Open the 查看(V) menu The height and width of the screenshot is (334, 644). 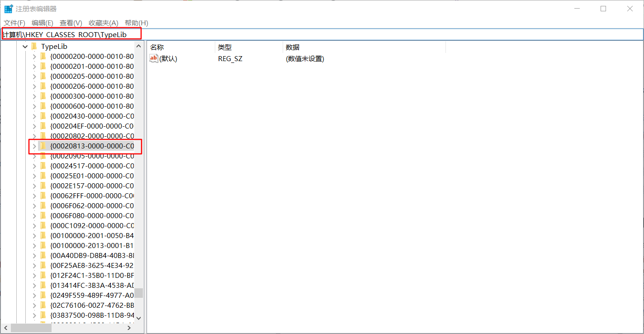[71, 23]
